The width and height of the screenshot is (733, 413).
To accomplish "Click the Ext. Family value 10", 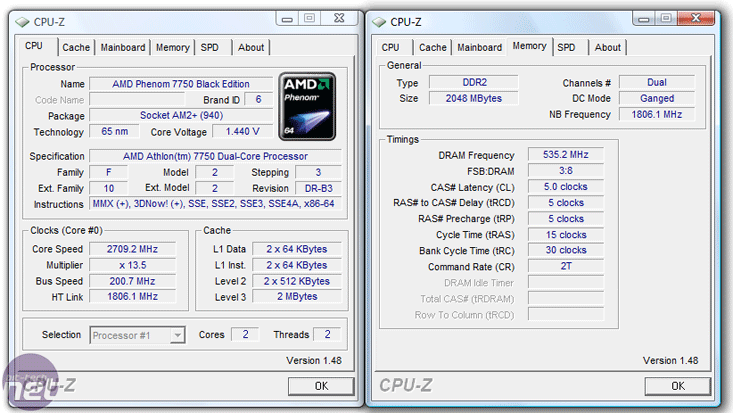I will tap(108, 188).
